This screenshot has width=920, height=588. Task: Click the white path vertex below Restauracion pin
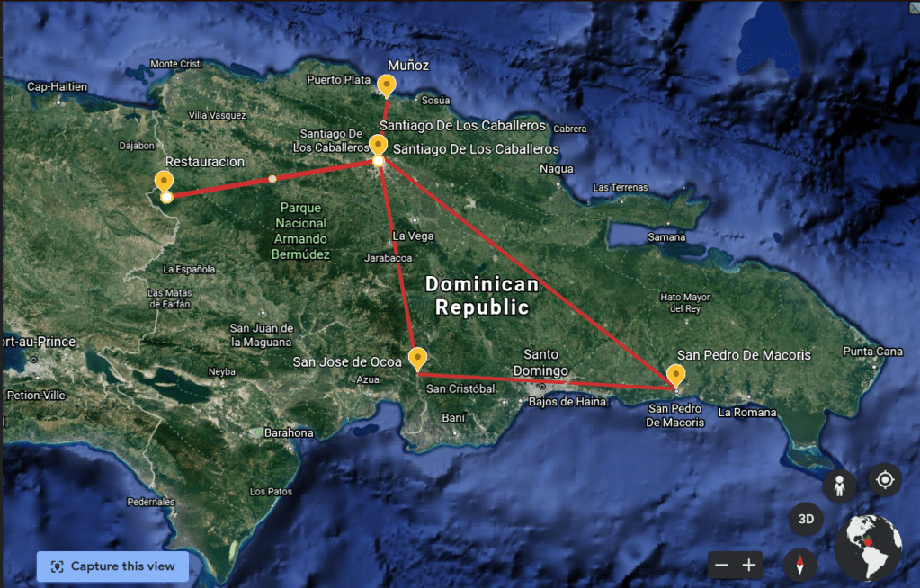click(166, 196)
